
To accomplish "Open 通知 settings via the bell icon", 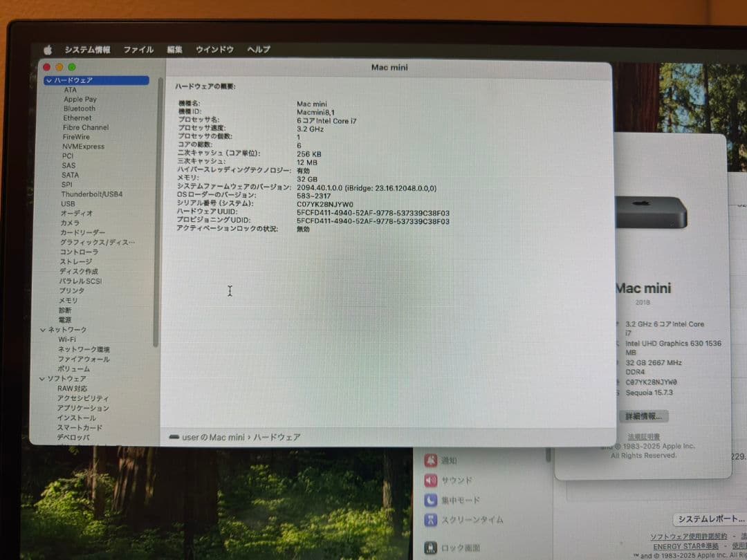I will tap(432, 460).
